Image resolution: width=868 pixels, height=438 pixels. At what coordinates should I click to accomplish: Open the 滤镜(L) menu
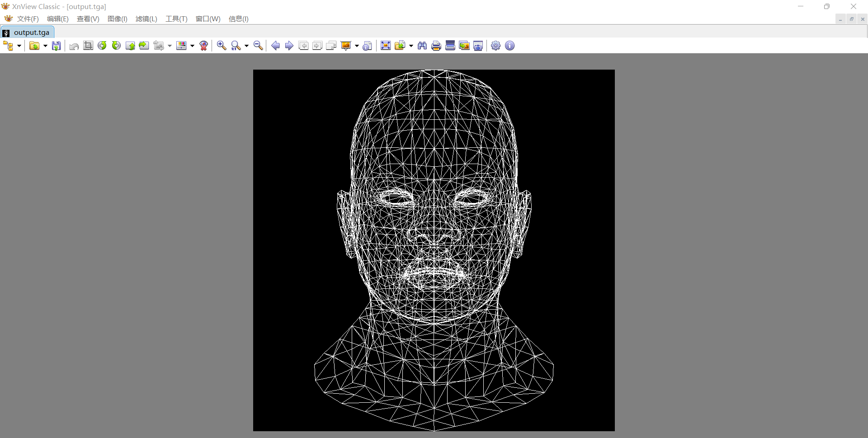coord(146,19)
